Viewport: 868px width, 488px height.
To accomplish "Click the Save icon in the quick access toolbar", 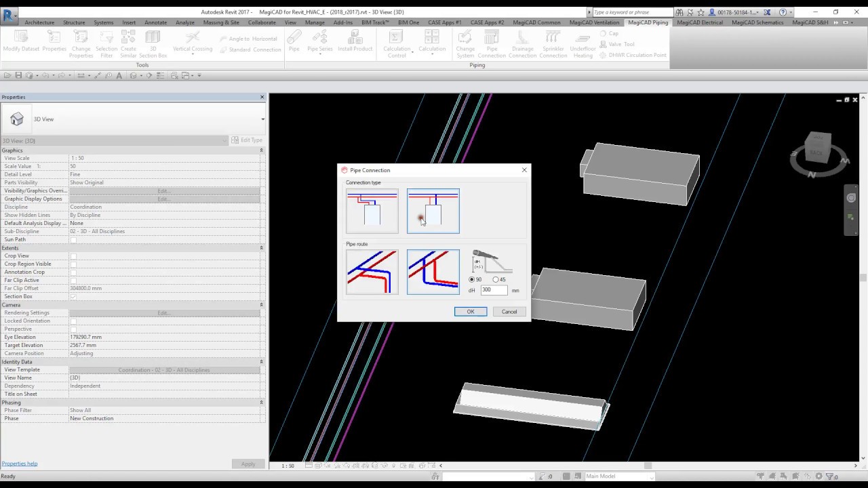I will [18, 75].
